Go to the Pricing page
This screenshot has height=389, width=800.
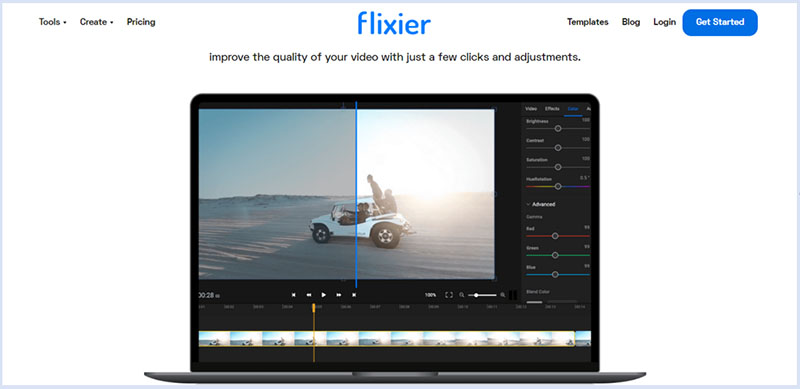pos(141,22)
